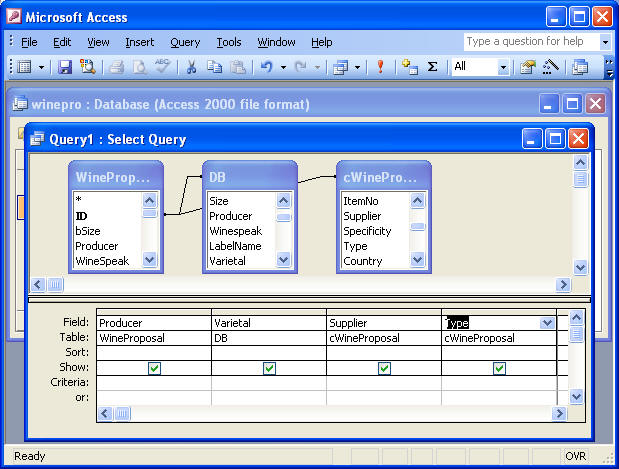The image size is (619, 469).
Task: Click the cWinePro table title bar
Action: tap(384, 176)
